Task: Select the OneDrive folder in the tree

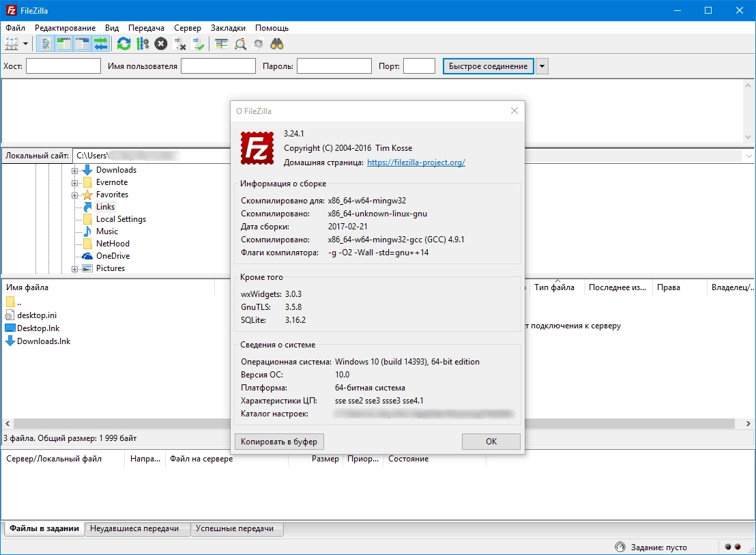Action: click(x=113, y=256)
